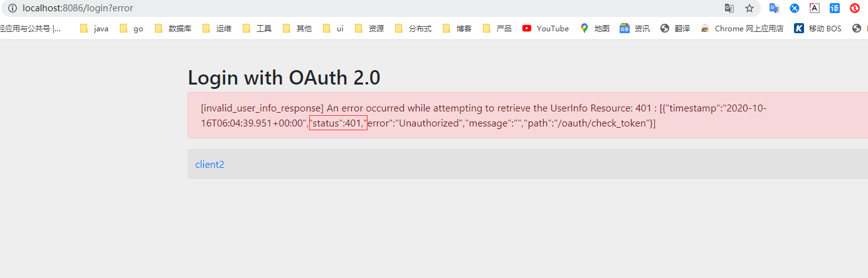
Task: Open the 地图 maps bookmark
Action: pyautogui.click(x=595, y=28)
